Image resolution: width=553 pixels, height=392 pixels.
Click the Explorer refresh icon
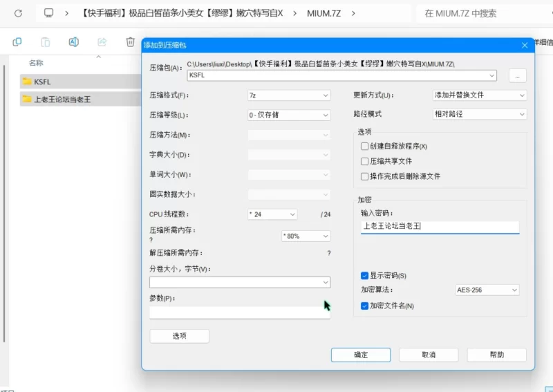19,13
